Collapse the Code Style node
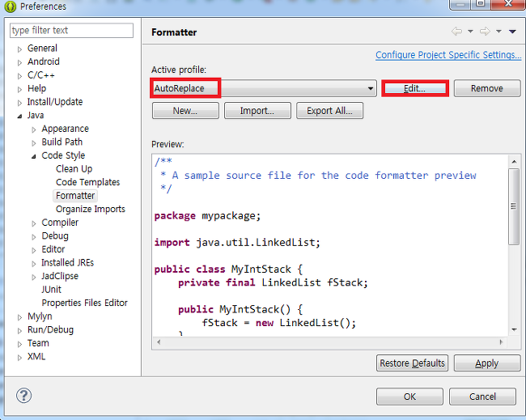This screenshot has height=420, width=526. 33,156
